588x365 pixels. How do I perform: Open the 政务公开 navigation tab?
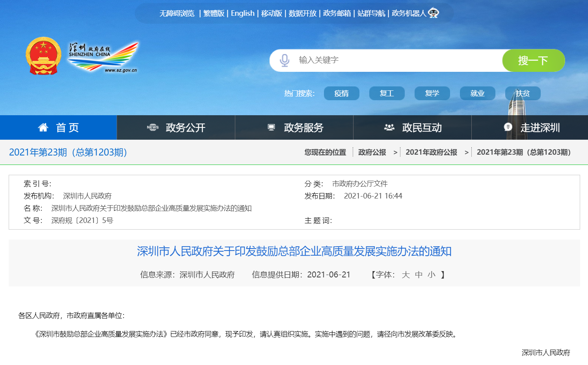coord(185,127)
